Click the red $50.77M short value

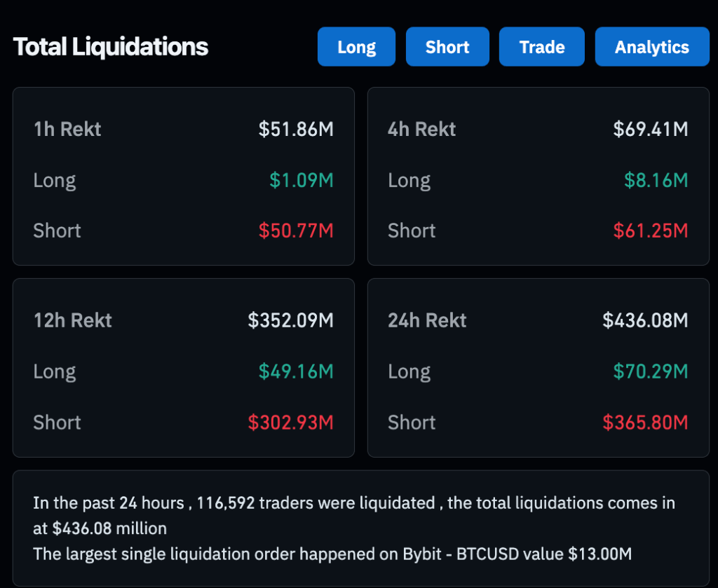296,231
